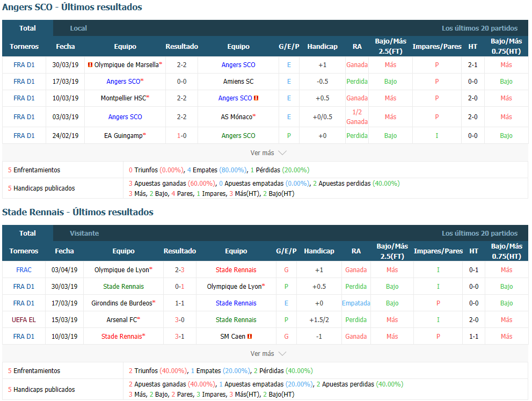This screenshot has width=532, height=401.
Task: Open the SM Caen team link
Action: coord(232,336)
